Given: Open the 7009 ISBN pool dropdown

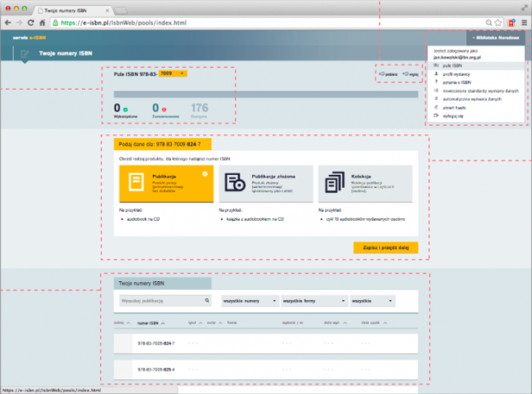Looking at the screenshot, I should pyautogui.click(x=173, y=74).
